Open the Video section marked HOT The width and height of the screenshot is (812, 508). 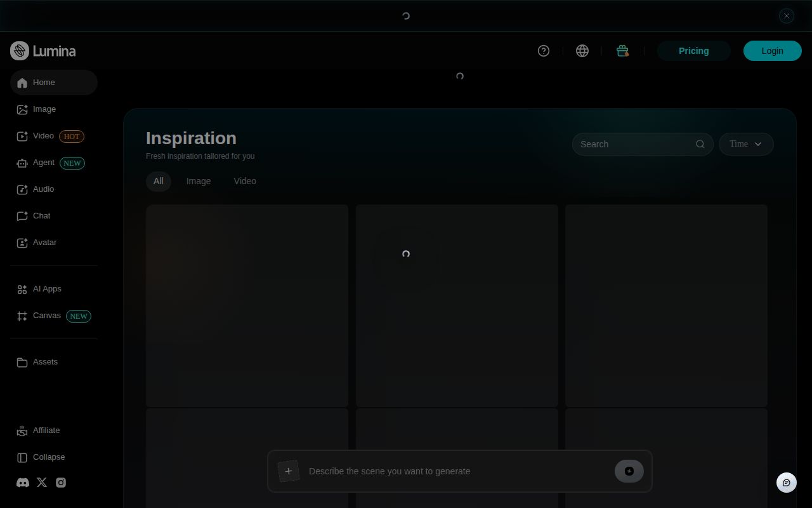54,136
